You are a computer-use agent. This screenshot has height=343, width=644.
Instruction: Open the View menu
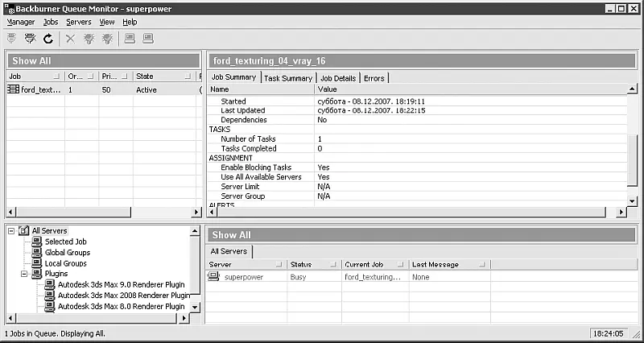107,23
